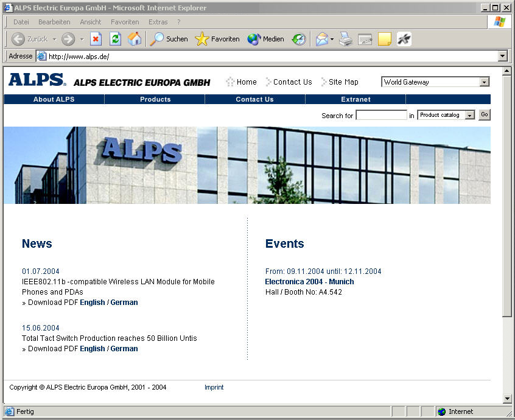Viewport: 515px width, 420px height.
Task: Click the 01.07.2004 news date text
Action: coord(41,271)
